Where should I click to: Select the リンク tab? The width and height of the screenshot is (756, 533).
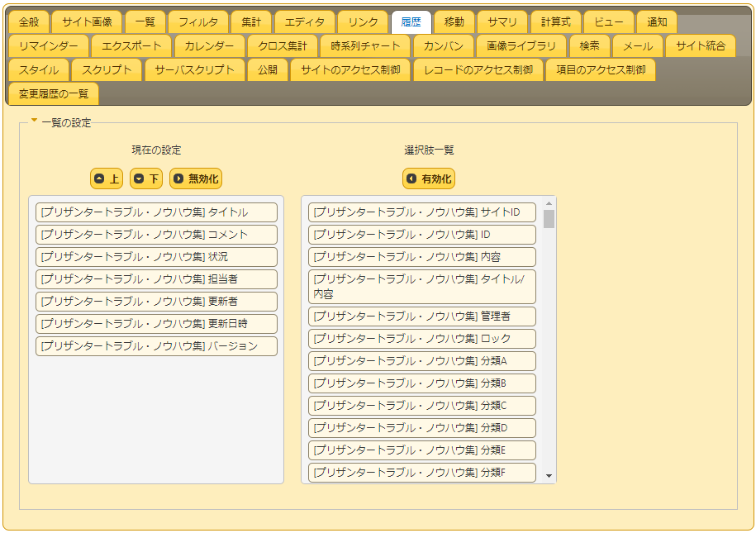tap(363, 22)
